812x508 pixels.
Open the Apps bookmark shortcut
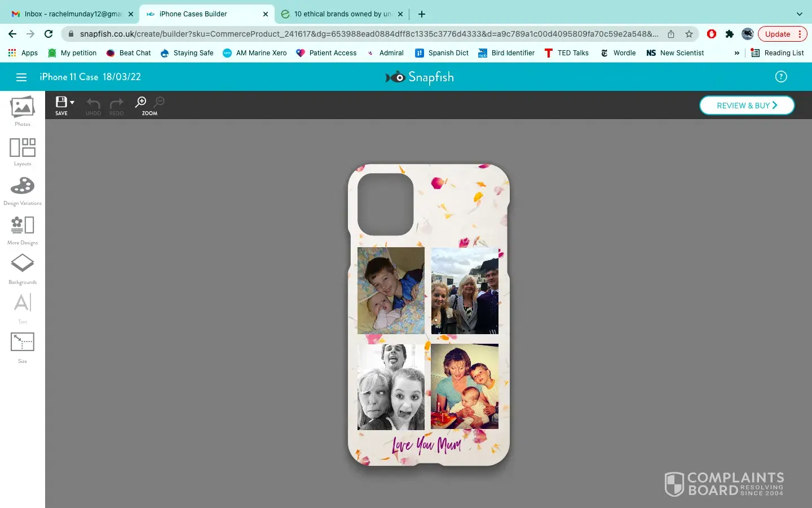point(23,53)
